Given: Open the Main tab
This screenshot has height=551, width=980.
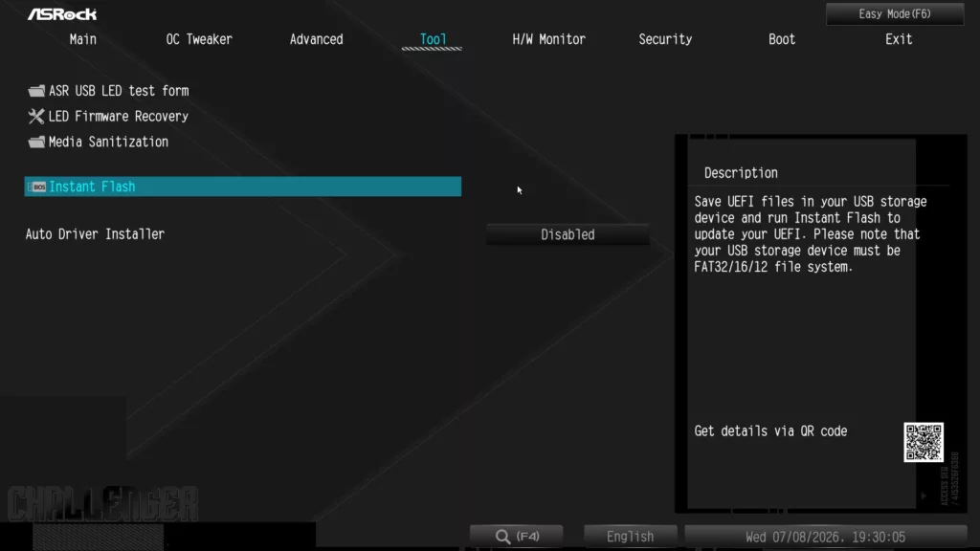Looking at the screenshot, I should tap(82, 39).
